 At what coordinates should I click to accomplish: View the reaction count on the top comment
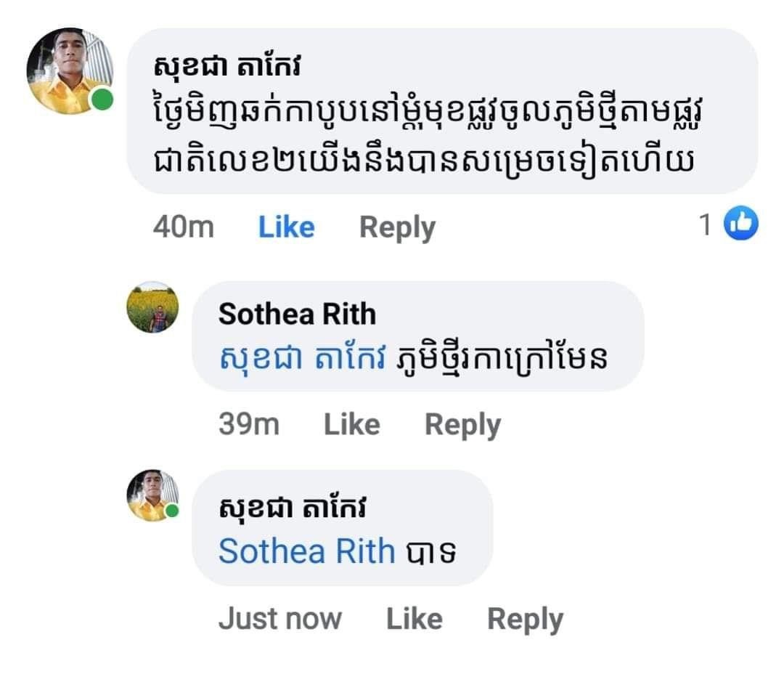pyautogui.click(x=704, y=225)
